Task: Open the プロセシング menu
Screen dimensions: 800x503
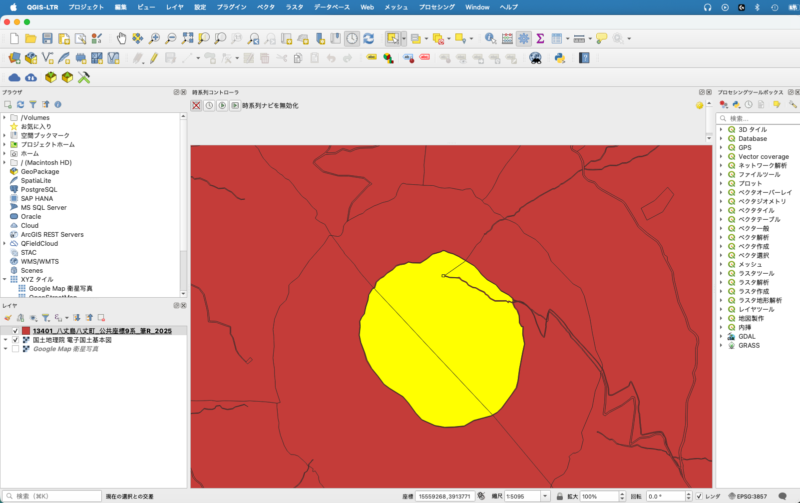Action: [x=436, y=7]
